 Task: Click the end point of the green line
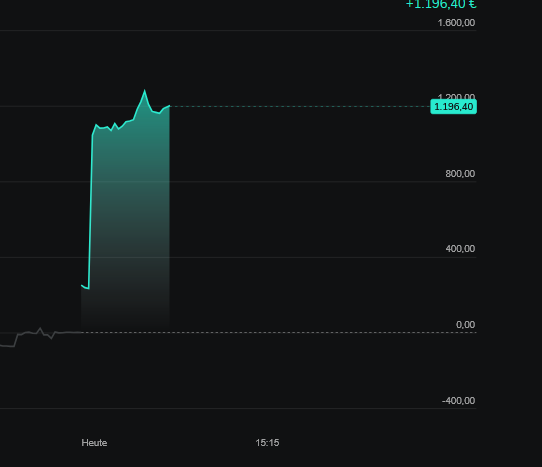tap(169, 106)
